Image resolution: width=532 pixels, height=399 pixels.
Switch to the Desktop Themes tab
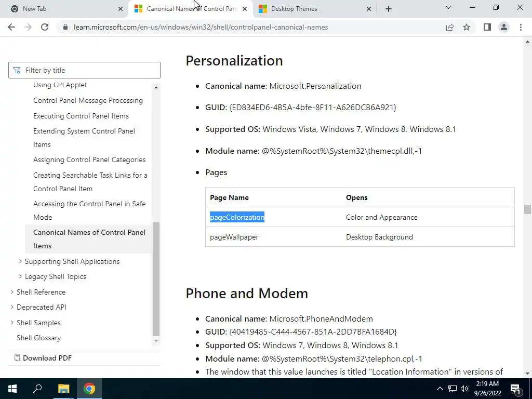coord(314,9)
